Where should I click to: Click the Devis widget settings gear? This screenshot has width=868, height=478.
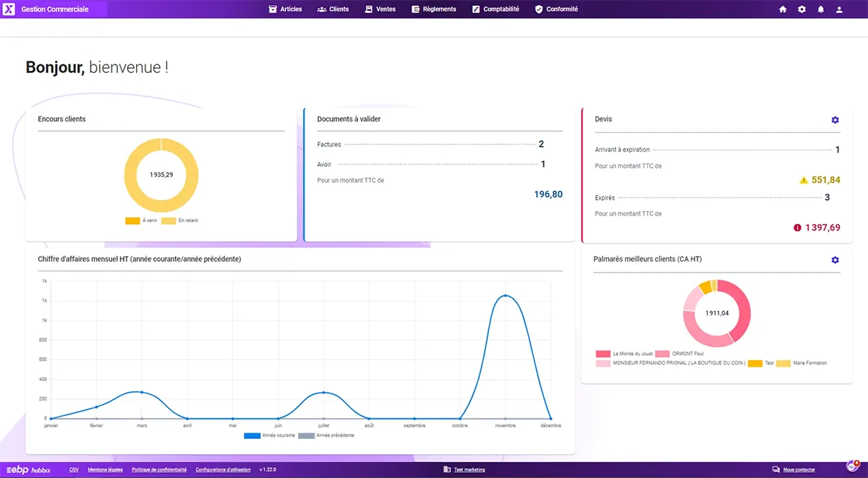coord(835,120)
